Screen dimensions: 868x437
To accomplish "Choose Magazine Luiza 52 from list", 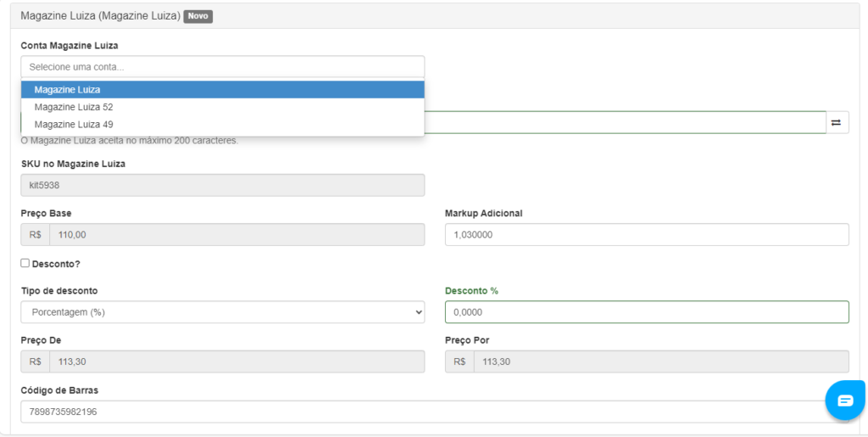I will point(223,107).
